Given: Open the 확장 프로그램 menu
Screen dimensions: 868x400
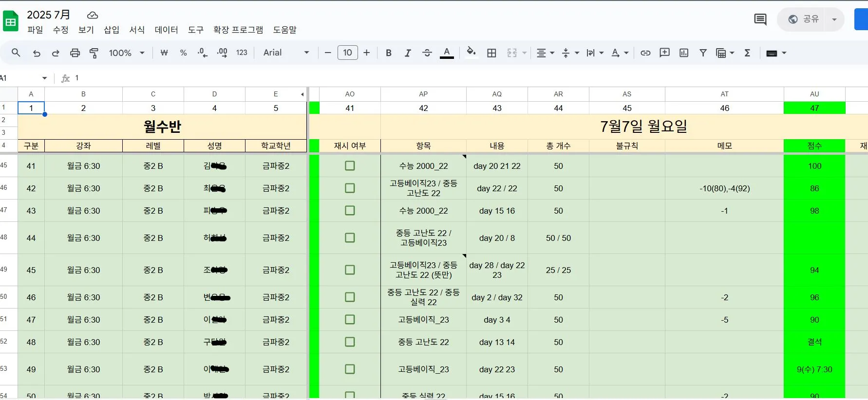Looking at the screenshot, I should (x=238, y=30).
